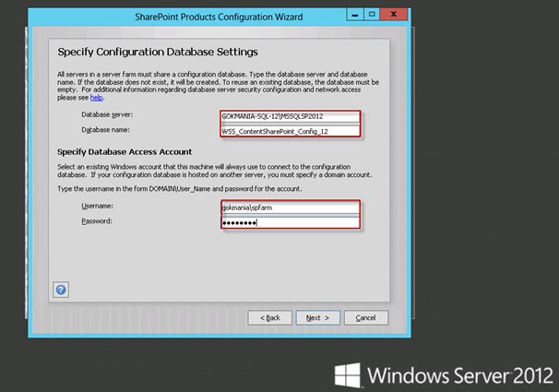
Task: Focus the Password text box
Action: pos(291,222)
